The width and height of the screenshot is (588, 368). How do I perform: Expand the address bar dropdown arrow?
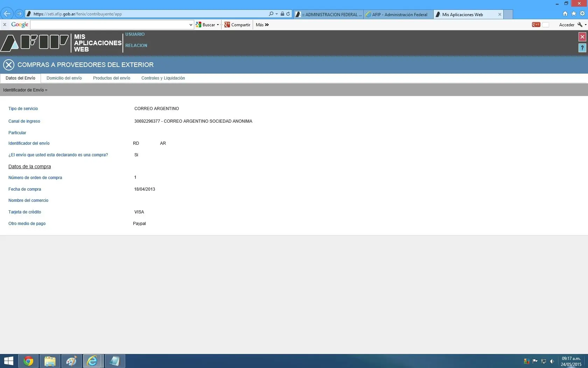coord(276,14)
